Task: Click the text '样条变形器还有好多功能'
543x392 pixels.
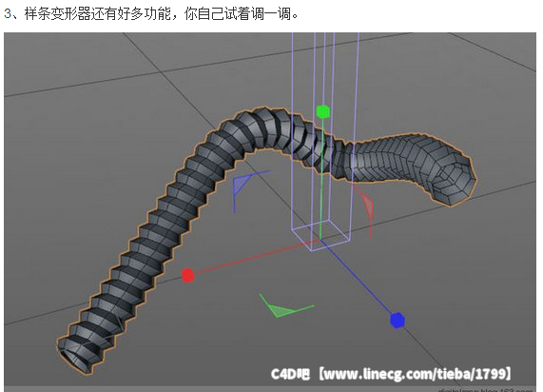Action: [x=98, y=14]
